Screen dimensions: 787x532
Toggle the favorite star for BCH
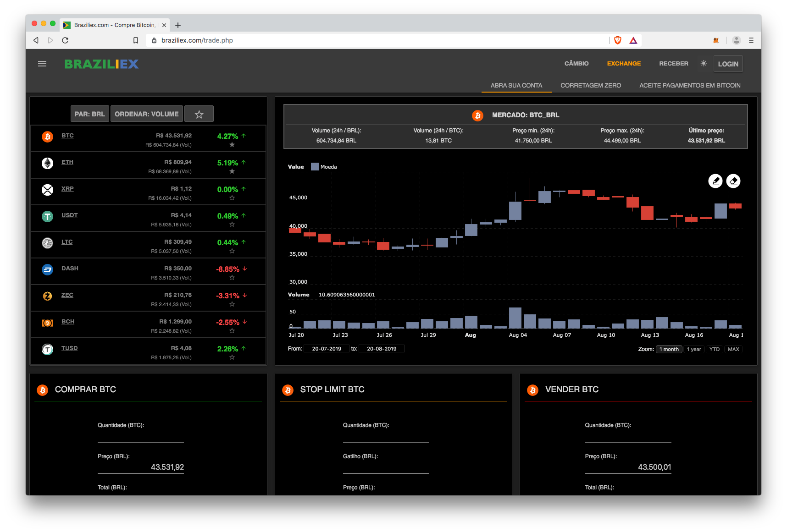point(232,331)
